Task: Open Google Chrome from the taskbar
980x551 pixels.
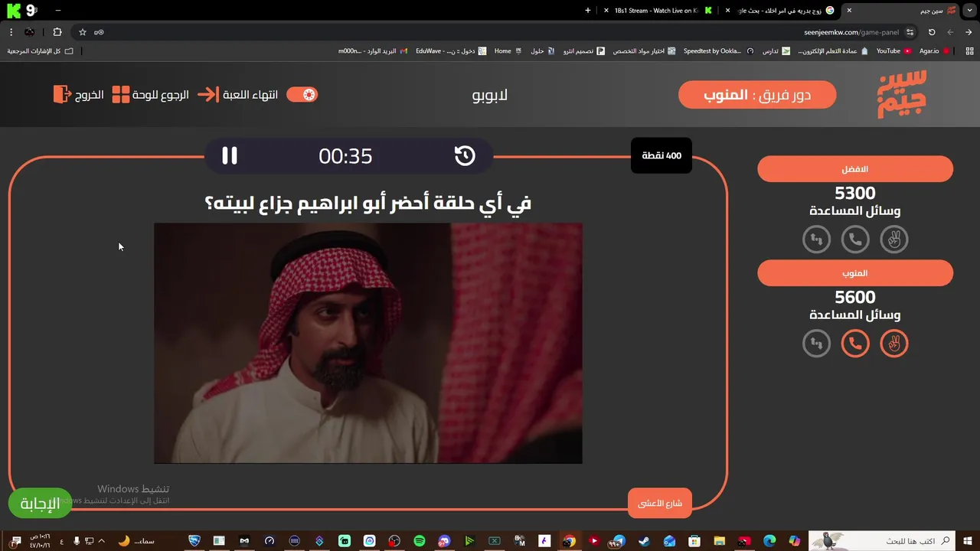Action: point(569,541)
